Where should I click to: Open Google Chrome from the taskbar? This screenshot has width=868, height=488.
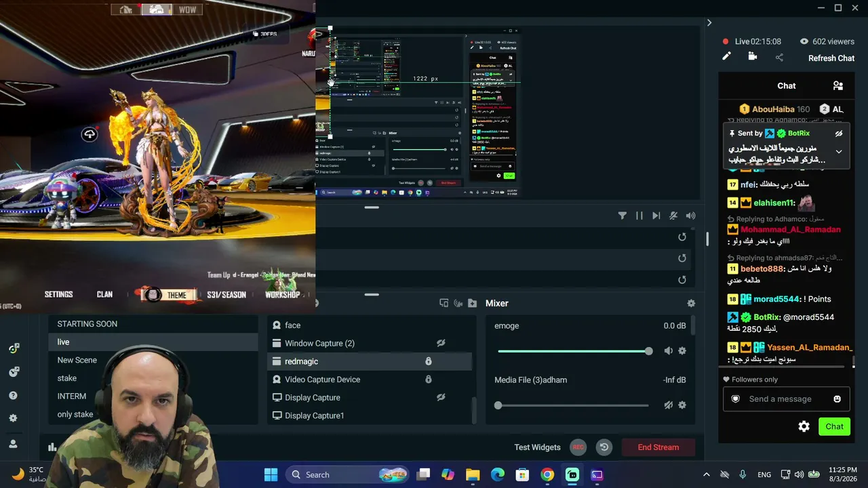click(x=547, y=474)
